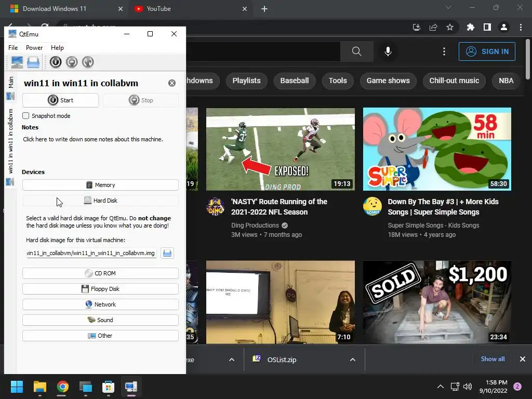Switch to the YouTube browser tab
This screenshot has width=532, height=399.
tap(191, 9)
